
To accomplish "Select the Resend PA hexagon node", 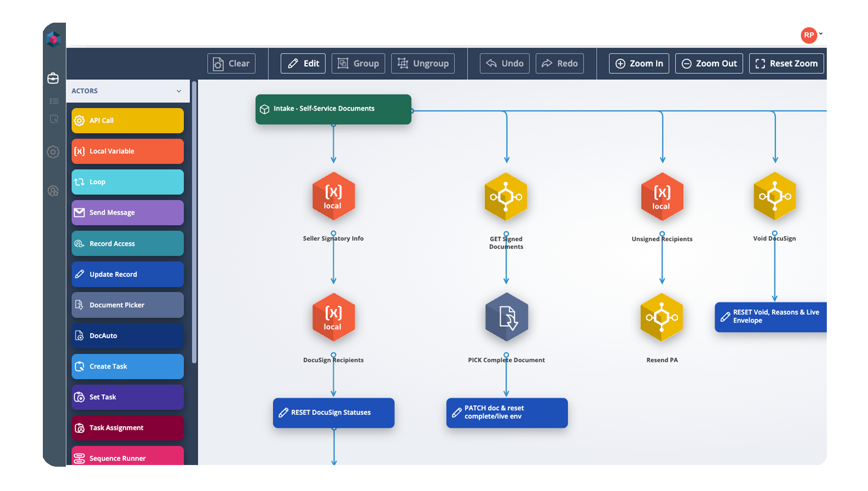I will coord(662,317).
